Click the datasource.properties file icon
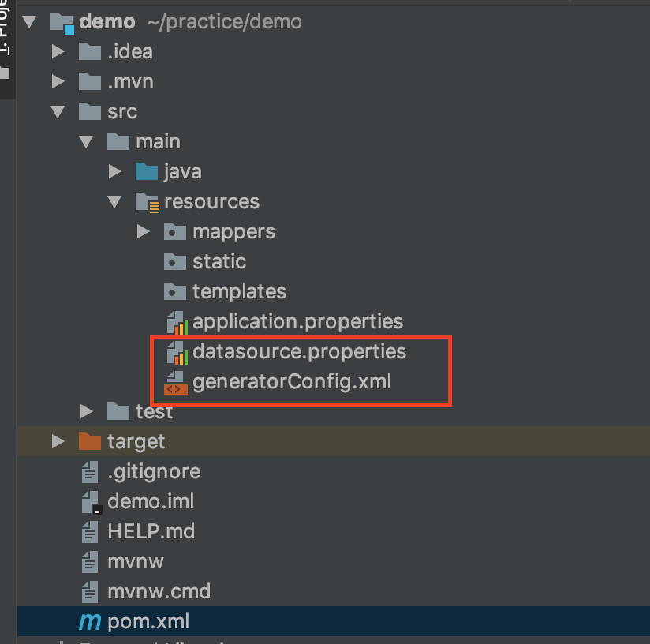This screenshot has height=644, width=650. tap(177, 353)
